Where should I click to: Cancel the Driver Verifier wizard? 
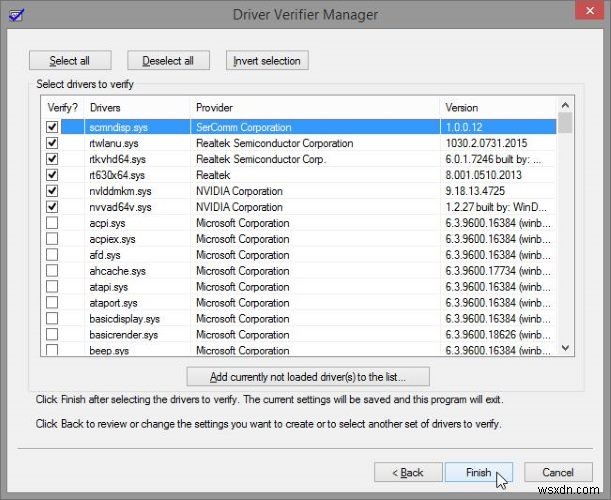(x=558, y=472)
